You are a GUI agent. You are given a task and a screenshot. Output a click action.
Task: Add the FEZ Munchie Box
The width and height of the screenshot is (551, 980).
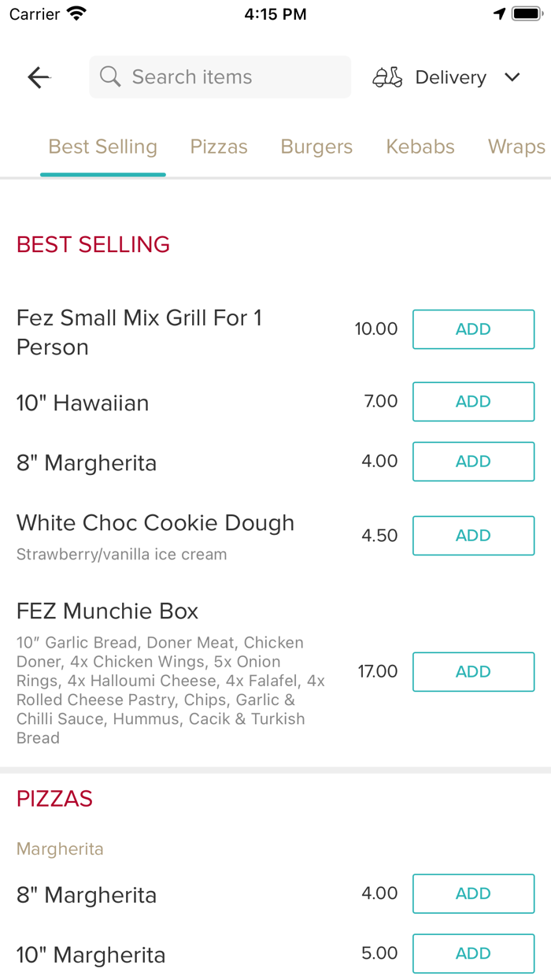[x=473, y=671]
